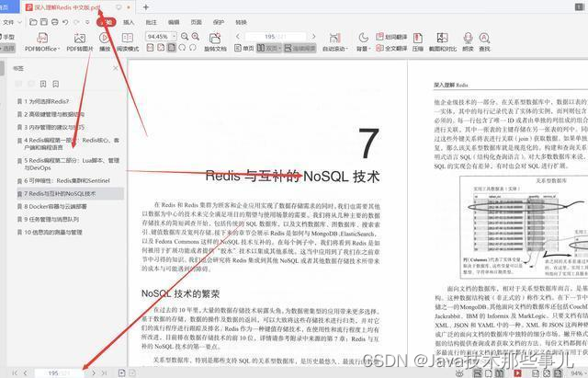Click the print icon in quick toolbar
Viewport: 588px width, 378px height.
(55, 22)
